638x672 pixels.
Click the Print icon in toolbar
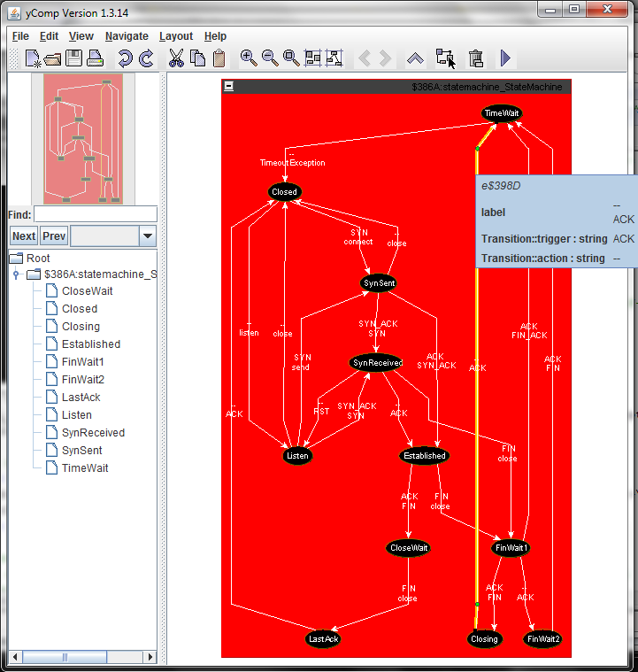point(95,58)
